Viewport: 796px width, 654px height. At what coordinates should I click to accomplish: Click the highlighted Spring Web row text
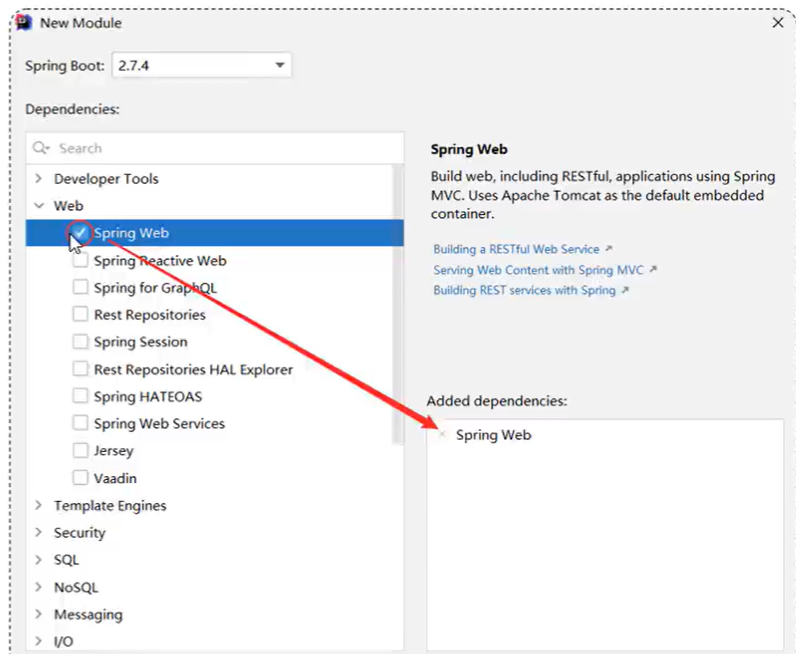coord(131,233)
